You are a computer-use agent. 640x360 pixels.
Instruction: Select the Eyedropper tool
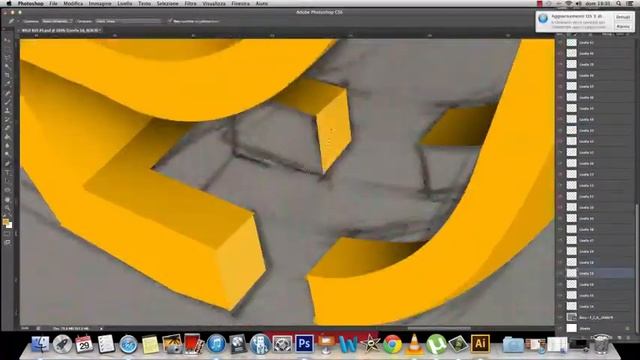7,84
